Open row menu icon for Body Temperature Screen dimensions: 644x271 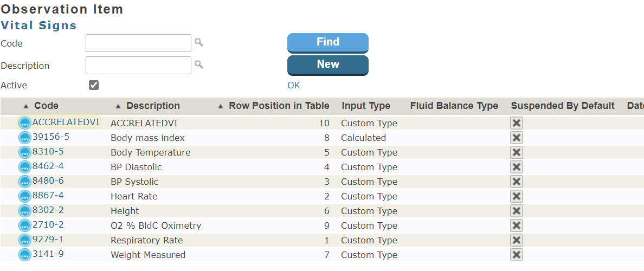(25, 152)
